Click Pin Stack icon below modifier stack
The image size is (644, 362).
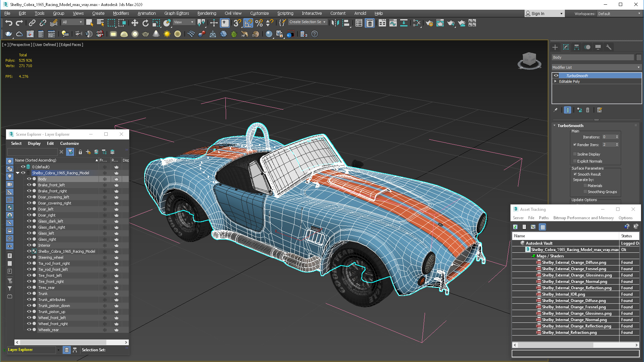[555, 110]
